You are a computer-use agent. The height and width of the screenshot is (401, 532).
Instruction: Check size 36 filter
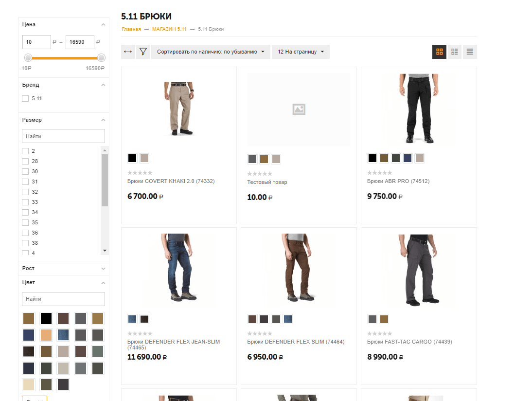[x=25, y=233]
